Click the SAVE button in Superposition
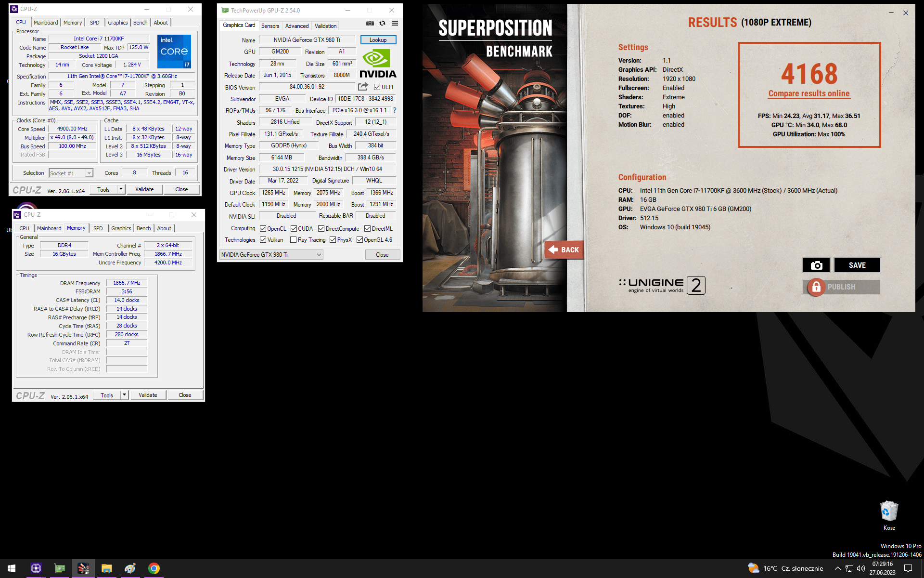Image resolution: width=924 pixels, height=578 pixels. click(857, 265)
